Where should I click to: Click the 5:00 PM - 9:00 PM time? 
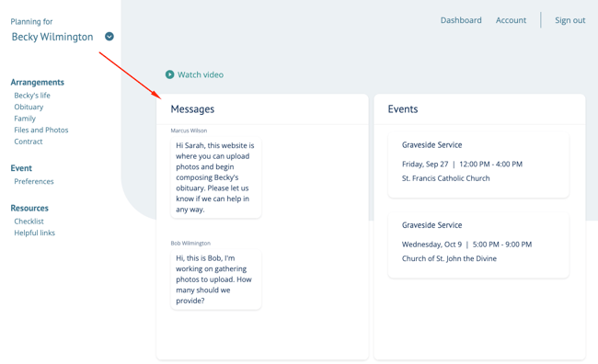coord(502,245)
